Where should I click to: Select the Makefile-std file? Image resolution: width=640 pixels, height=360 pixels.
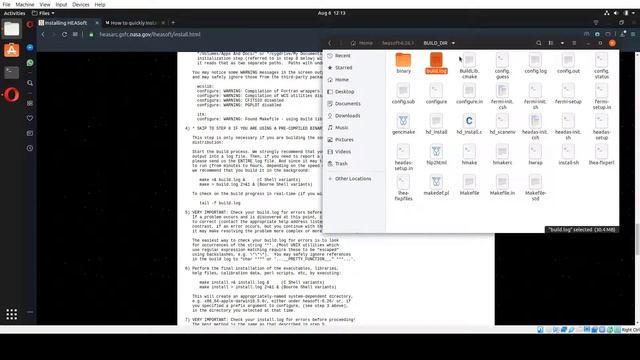pos(535,188)
